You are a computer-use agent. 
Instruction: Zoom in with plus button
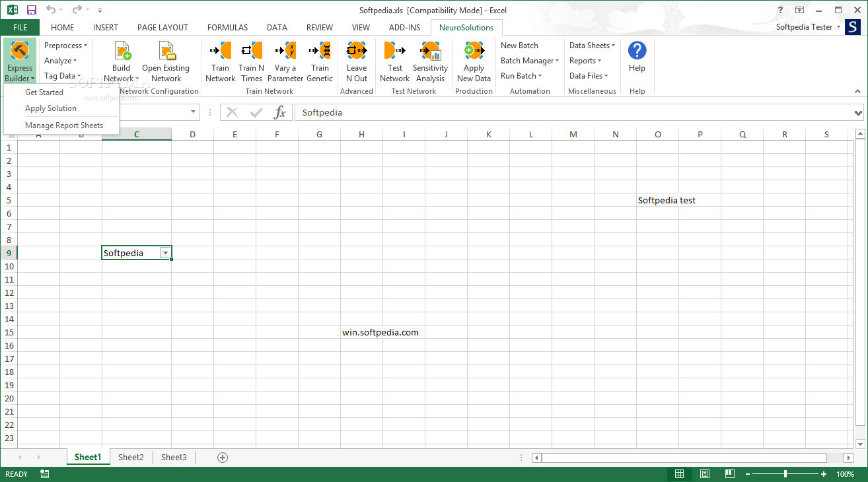click(x=824, y=474)
